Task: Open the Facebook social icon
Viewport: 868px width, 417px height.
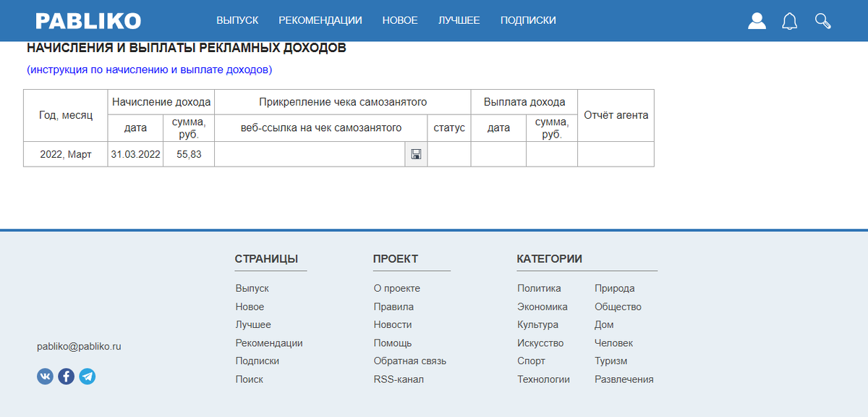Action: (x=66, y=376)
